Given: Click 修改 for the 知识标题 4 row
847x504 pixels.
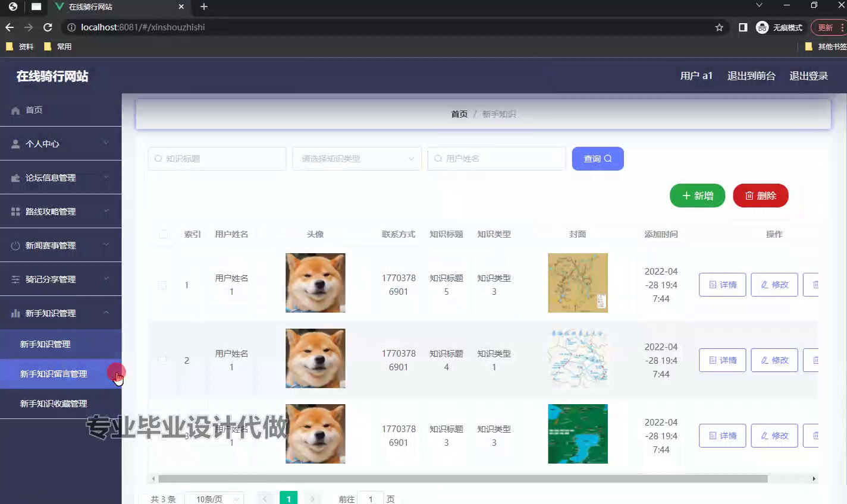Looking at the screenshot, I should pos(774,360).
